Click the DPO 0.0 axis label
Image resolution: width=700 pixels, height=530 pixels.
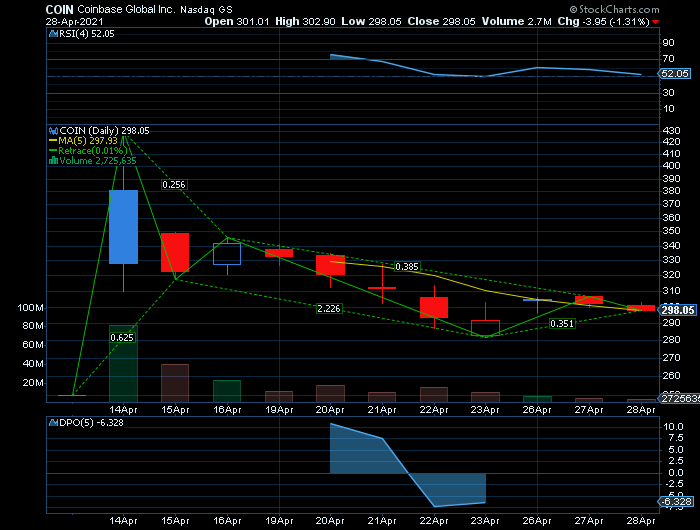click(x=676, y=473)
